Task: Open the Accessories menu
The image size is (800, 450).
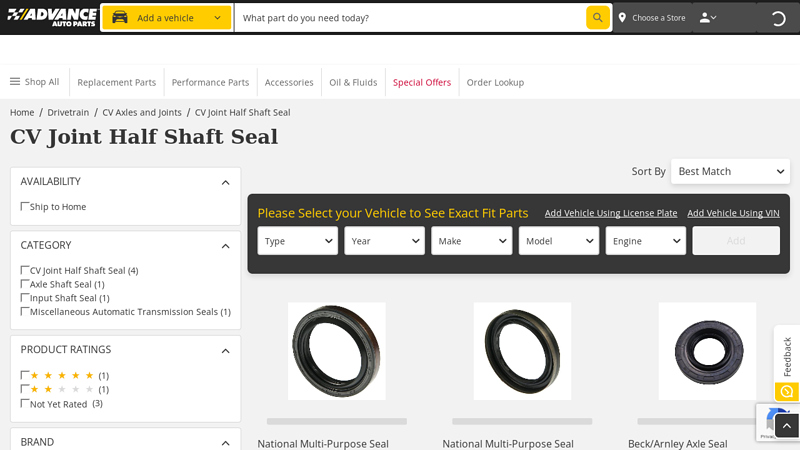Action: [289, 82]
